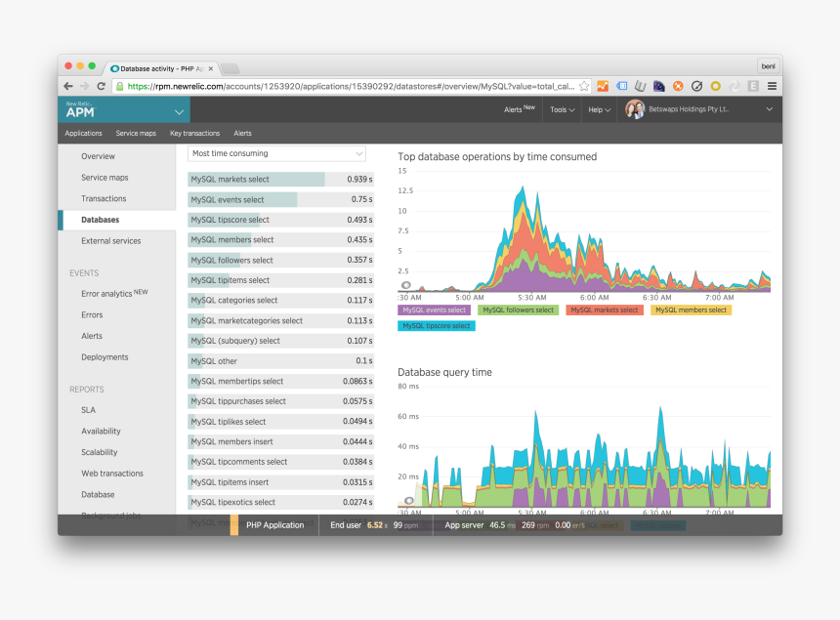Open Service maps in top navigation
The width and height of the screenshot is (840, 620).
[136, 133]
